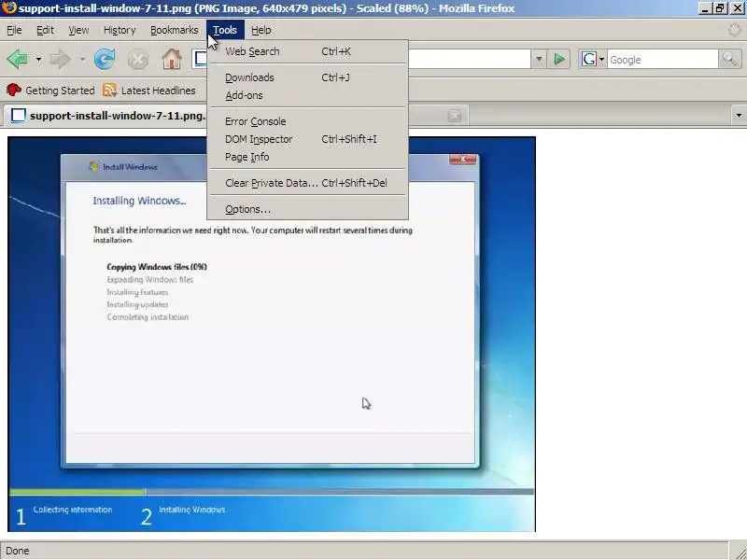747x560 pixels.
Task: Click the Done status bar text
Action: pyautogui.click(x=18, y=551)
